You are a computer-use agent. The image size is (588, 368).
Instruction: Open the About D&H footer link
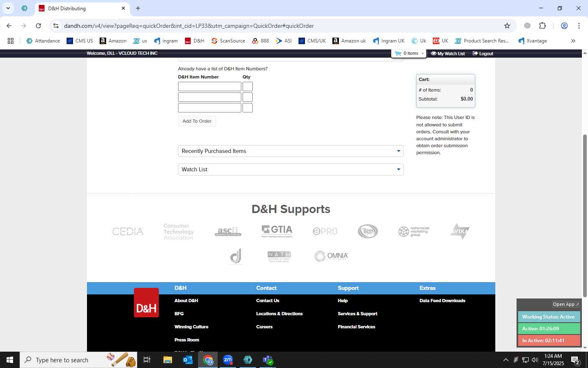[x=186, y=301]
